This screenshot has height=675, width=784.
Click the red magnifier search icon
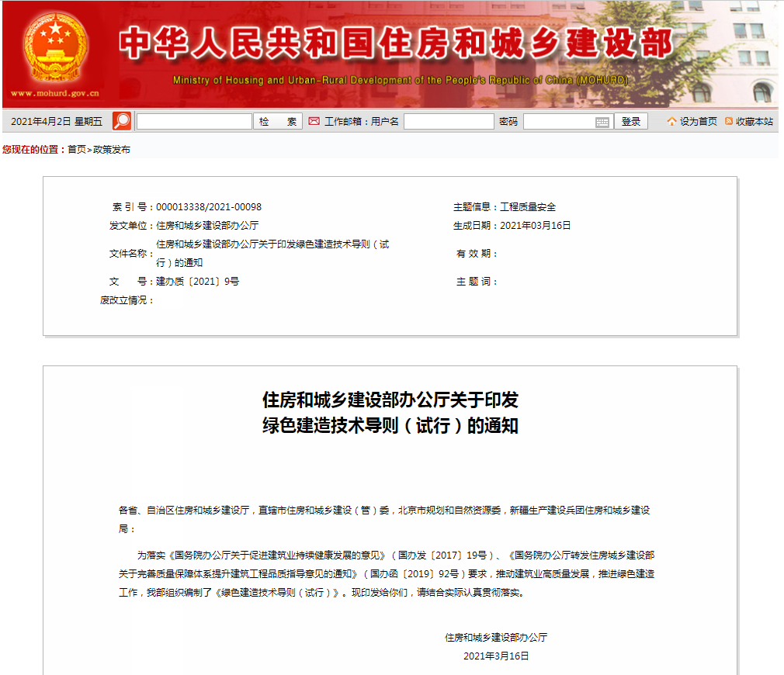122,121
